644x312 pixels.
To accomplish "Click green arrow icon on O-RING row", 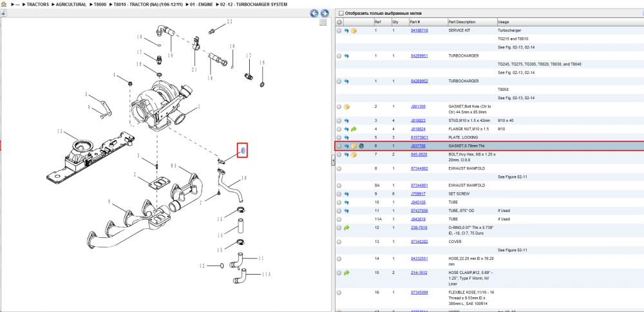I will (346, 228).
